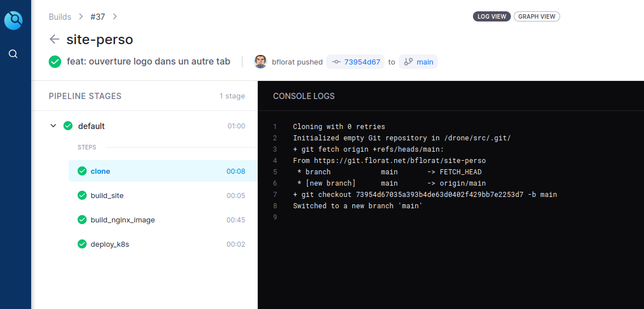Click the chevron after build #37
644x309 pixels.
(x=115, y=17)
